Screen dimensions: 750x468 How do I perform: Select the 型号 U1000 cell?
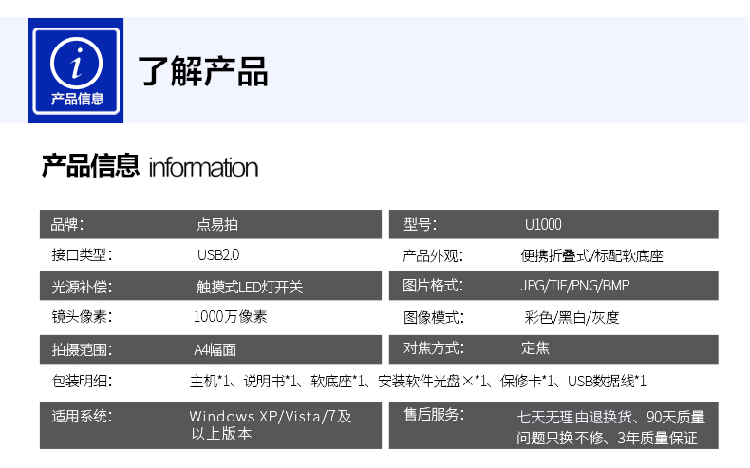click(x=553, y=224)
